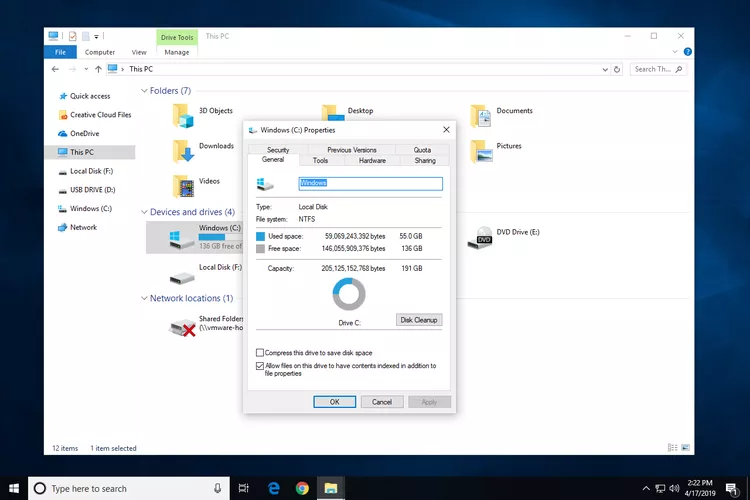Launch Disk Cleanup
The image size is (750, 500).
tap(419, 320)
